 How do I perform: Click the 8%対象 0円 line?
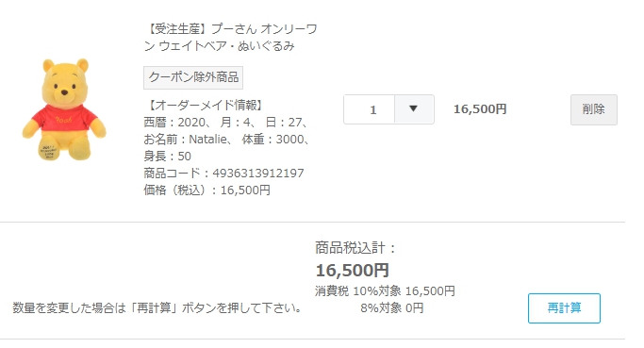click(392, 307)
